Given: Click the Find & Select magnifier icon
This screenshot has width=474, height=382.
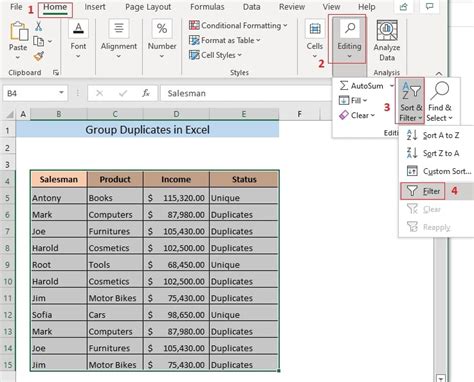Looking at the screenshot, I should [439, 91].
